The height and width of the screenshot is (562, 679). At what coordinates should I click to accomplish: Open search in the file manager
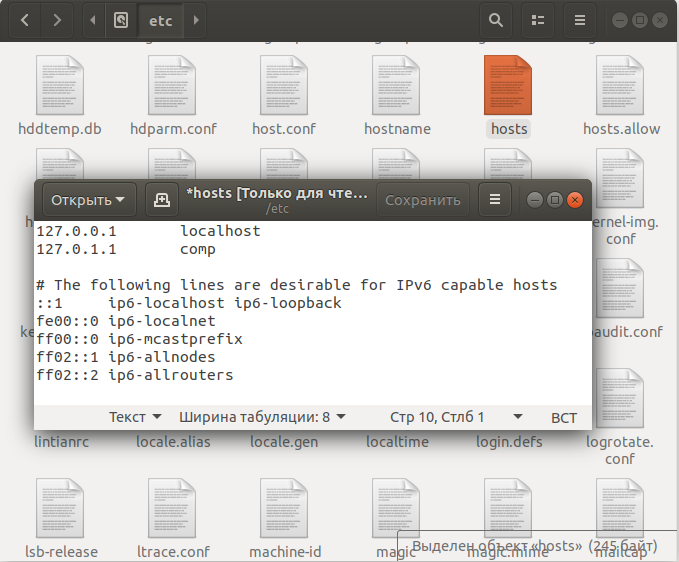point(494,19)
